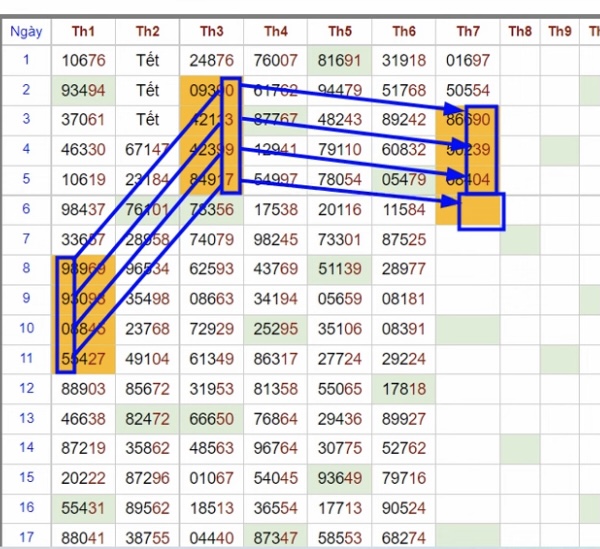The width and height of the screenshot is (600, 549).
Task: Select the green 05479 cell
Action: point(404,180)
